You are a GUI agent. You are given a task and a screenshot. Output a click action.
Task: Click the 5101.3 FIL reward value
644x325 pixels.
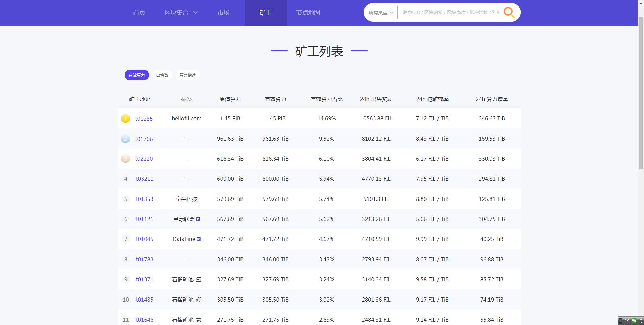point(376,199)
